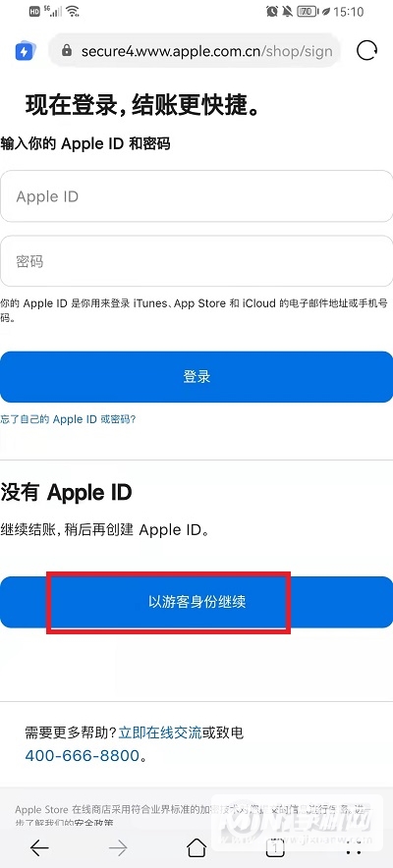Screen dimensions: 393x868
Task: Open the browser home page icon
Action: [196, 847]
